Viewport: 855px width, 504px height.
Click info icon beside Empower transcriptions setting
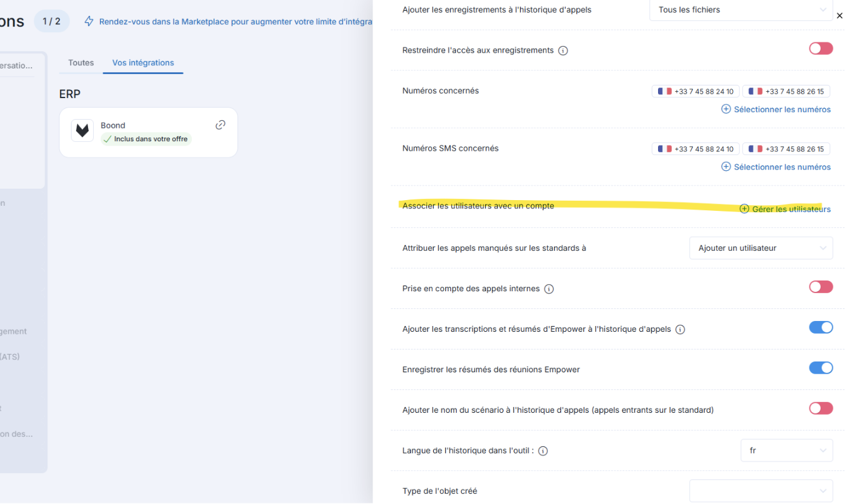tap(680, 330)
